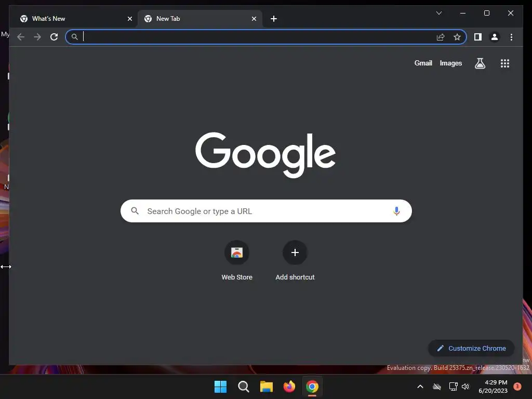The image size is (532, 399).
Task: Click the search magnifier in address bar
Action: click(75, 37)
